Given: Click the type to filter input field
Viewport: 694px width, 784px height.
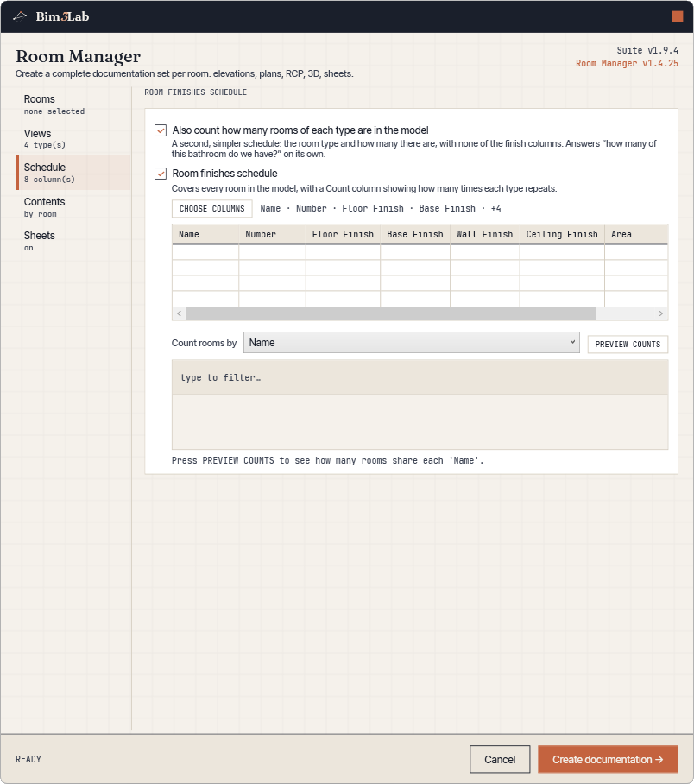Looking at the screenshot, I should click(x=420, y=377).
